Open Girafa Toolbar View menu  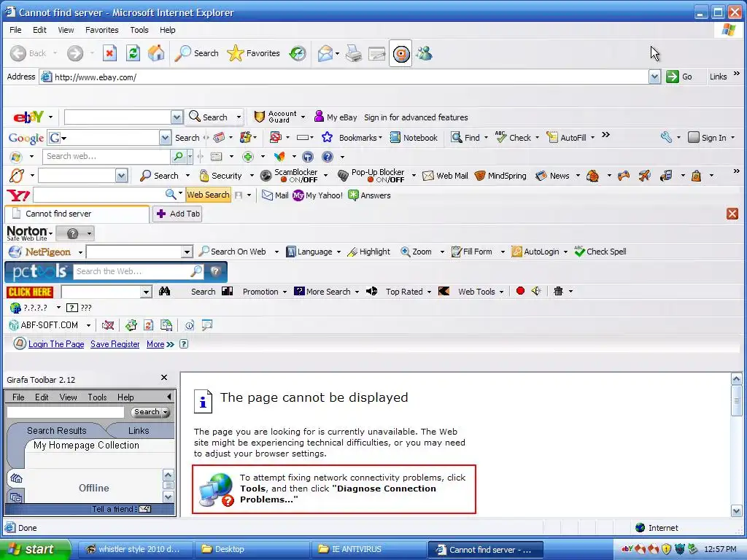[x=68, y=397]
